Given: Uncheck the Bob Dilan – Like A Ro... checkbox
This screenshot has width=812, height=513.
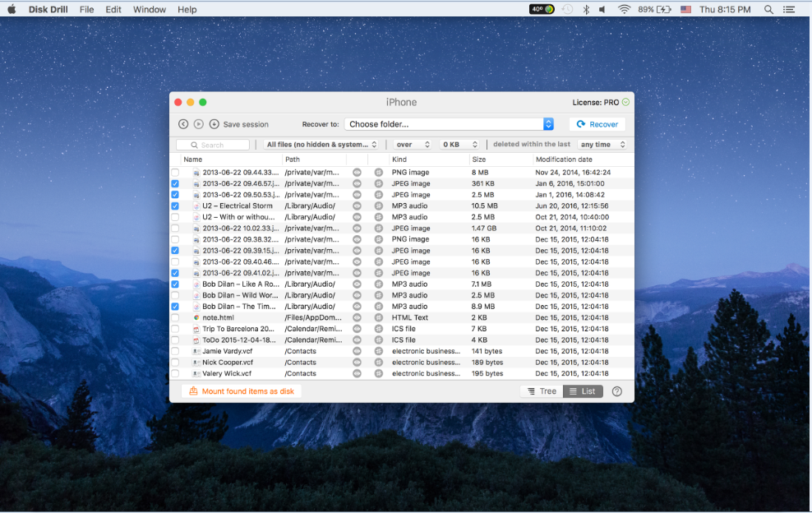Looking at the screenshot, I should coord(175,284).
